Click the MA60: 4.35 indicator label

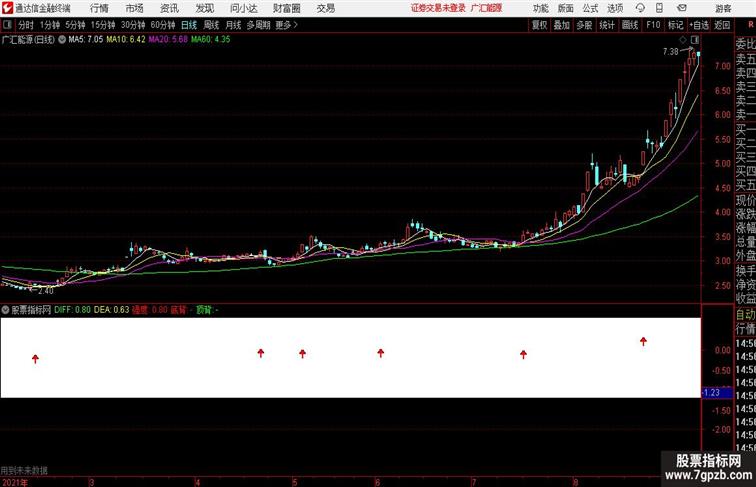[211, 40]
